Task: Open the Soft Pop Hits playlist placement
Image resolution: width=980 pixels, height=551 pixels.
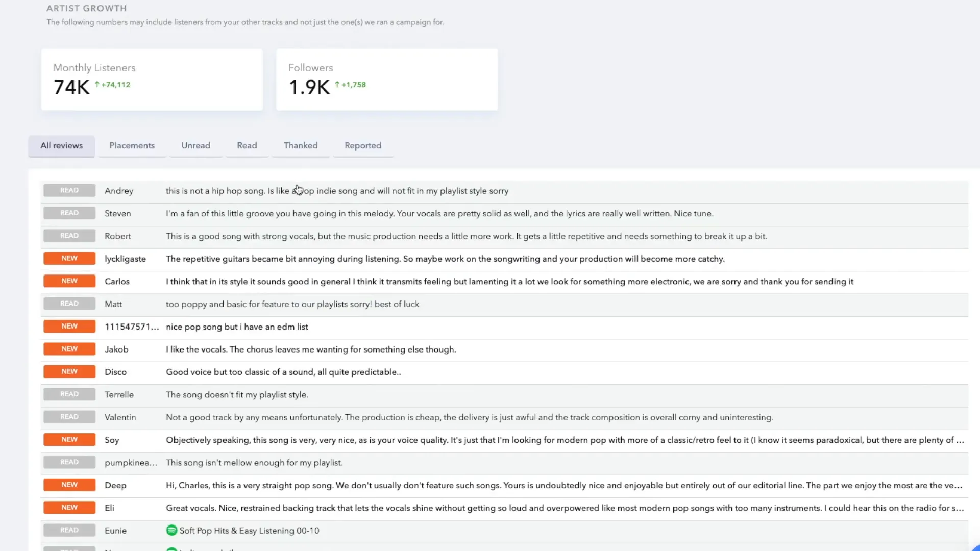Action: point(249,531)
